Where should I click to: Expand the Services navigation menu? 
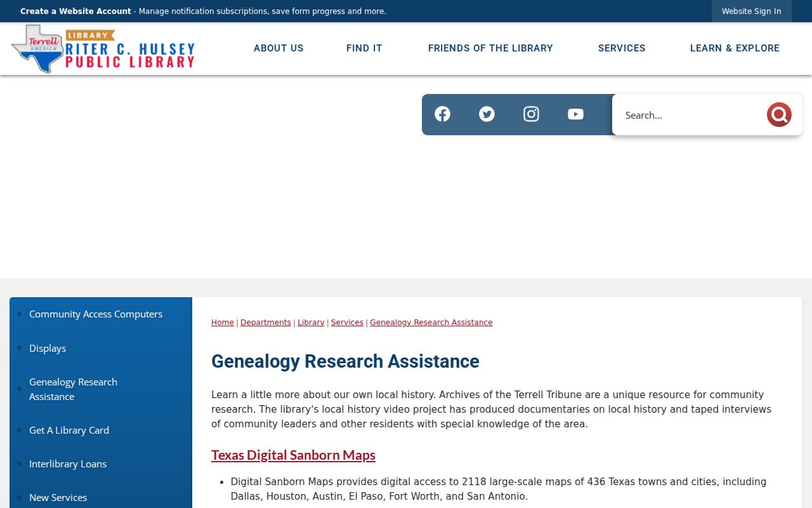(622, 48)
